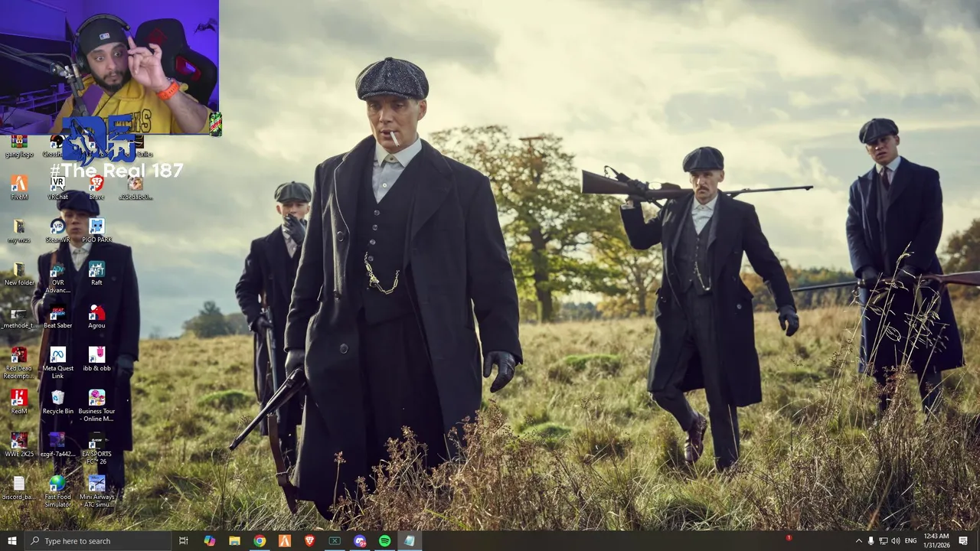Launch the PICO PARK desktop shortcut
The image size is (980, 551).
pos(96,230)
